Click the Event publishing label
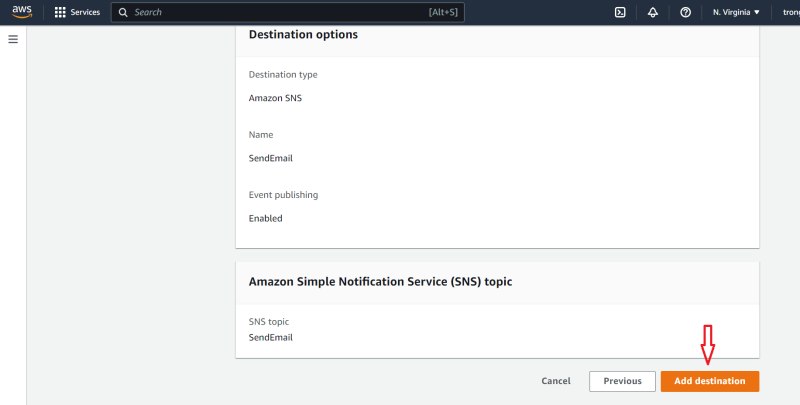 (283, 195)
